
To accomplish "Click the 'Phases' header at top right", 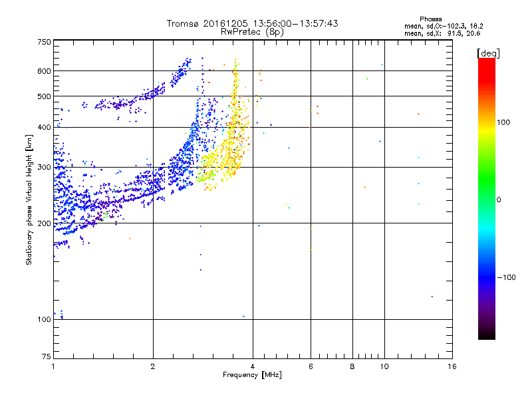I will pyautogui.click(x=430, y=19).
